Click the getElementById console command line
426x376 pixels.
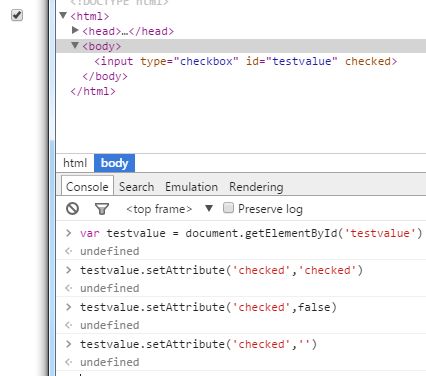(x=251, y=233)
